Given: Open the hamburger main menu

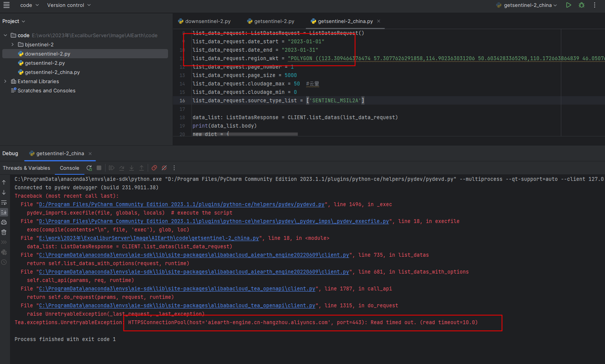Looking at the screenshot, I should click(7, 5).
